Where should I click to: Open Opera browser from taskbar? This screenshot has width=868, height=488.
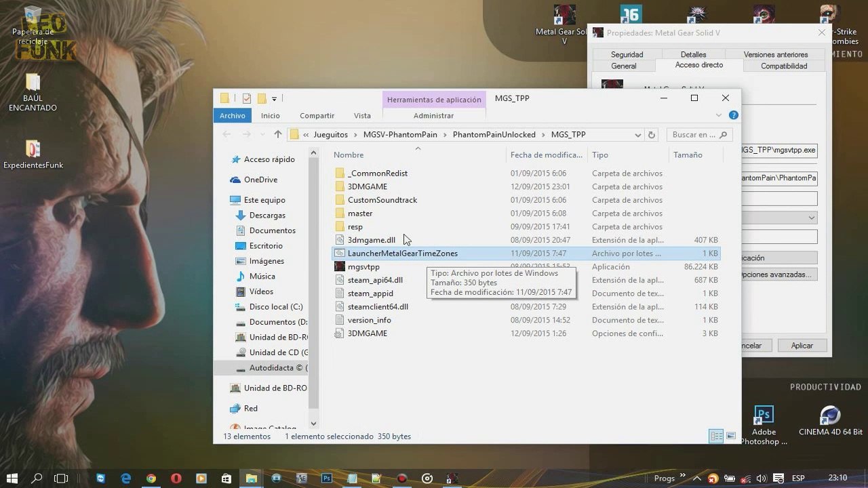pos(176,478)
